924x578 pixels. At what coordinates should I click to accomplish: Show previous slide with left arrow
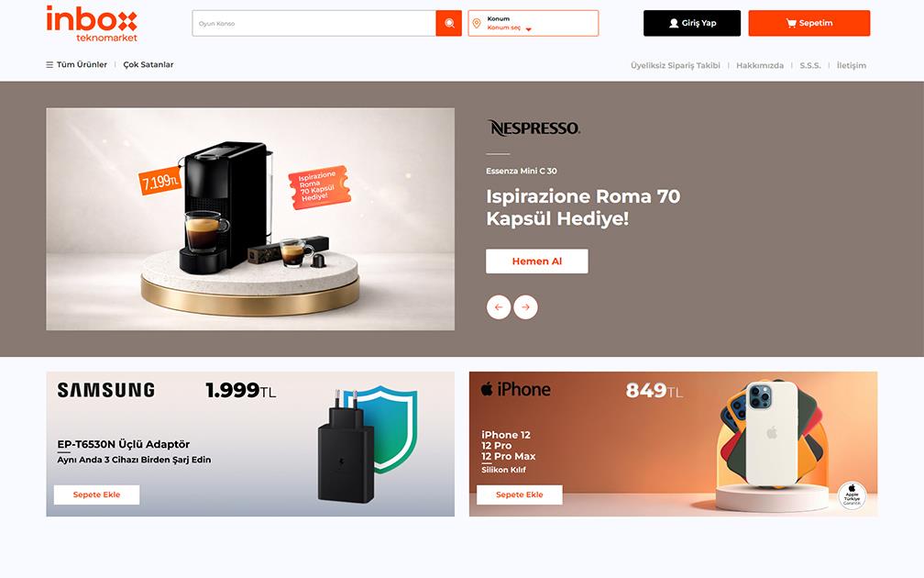499,307
